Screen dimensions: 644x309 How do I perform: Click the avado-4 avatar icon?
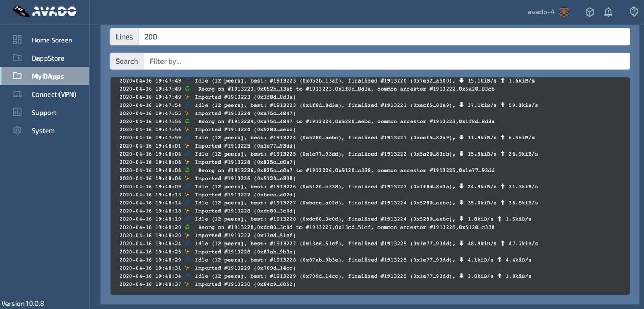pos(563,12)
